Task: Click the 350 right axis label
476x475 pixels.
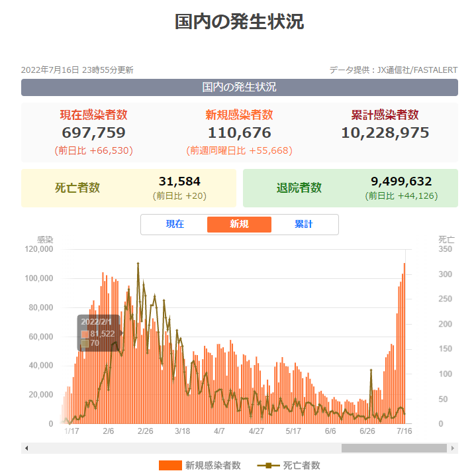Action: [x=445, y=249]
